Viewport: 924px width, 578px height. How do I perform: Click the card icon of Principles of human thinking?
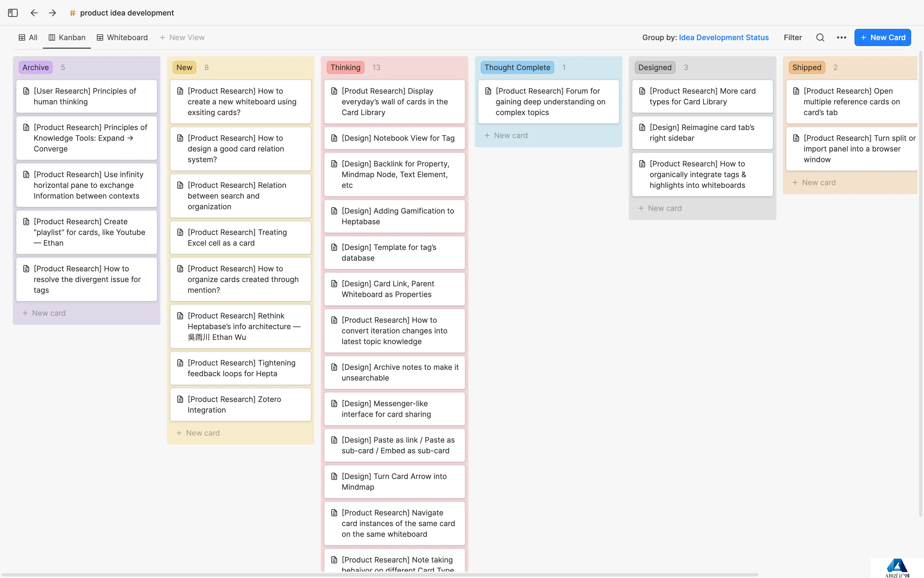[26, 91]
